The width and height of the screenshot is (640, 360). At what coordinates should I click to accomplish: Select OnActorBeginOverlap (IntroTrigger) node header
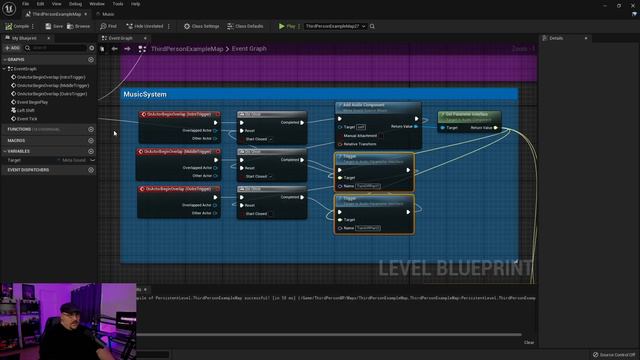pos(179,115)
